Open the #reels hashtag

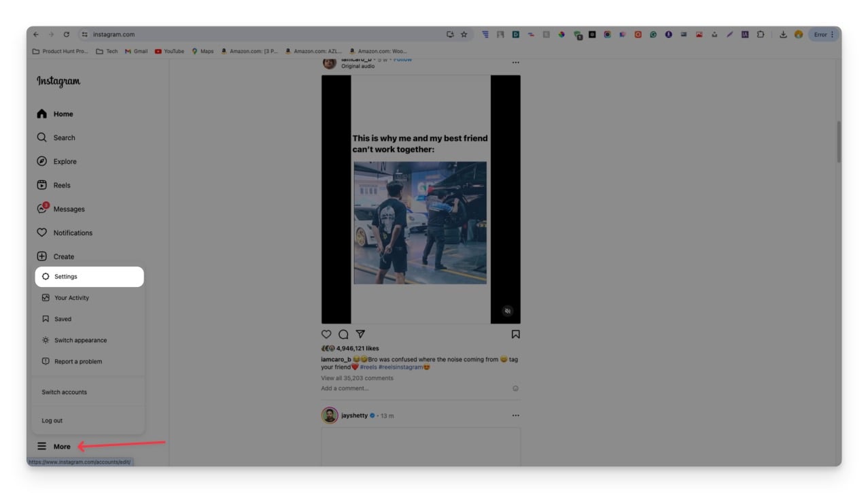point(368,367)
